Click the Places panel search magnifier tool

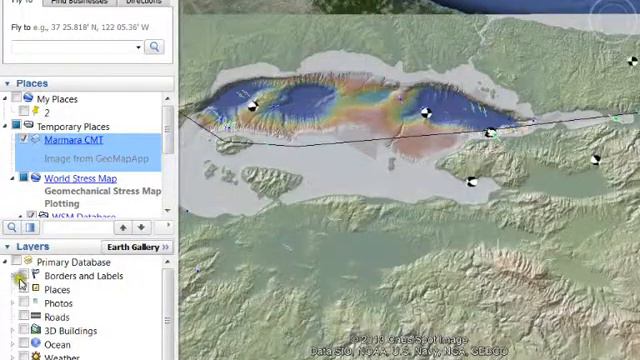click(12, 227)
